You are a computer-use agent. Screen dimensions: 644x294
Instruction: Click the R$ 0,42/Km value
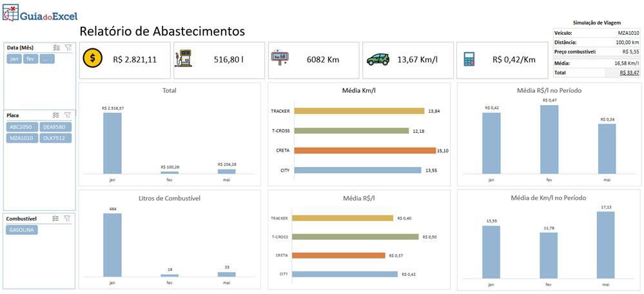[514, 59]
